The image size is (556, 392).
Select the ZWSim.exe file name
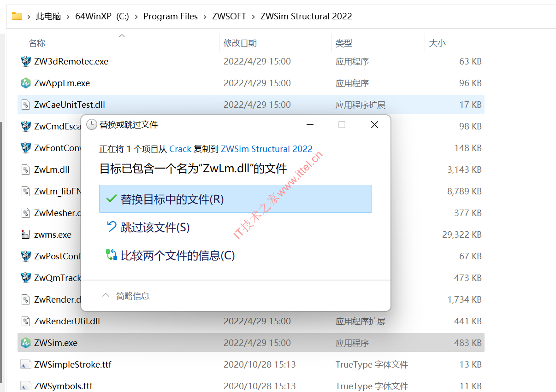point(56,343)
